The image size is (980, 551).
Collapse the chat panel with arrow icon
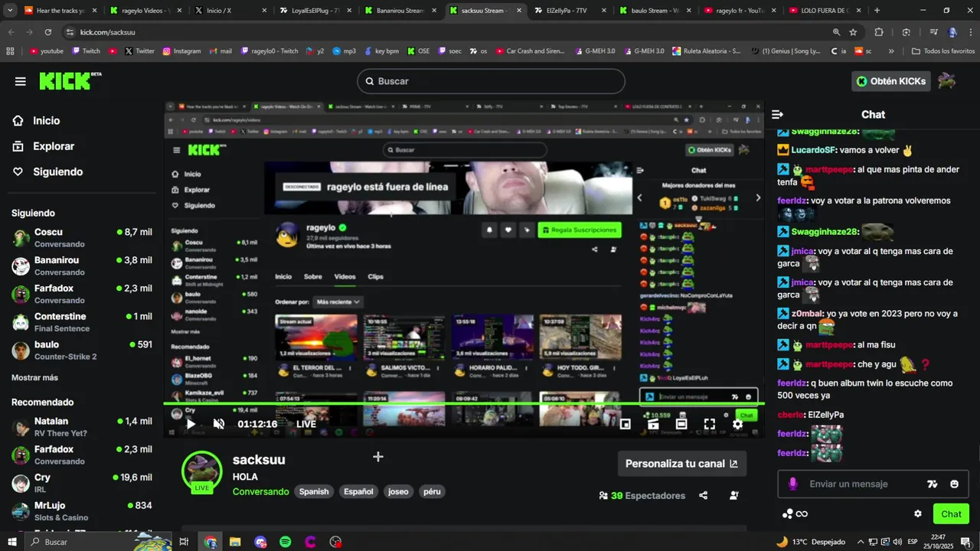point(777,114)
